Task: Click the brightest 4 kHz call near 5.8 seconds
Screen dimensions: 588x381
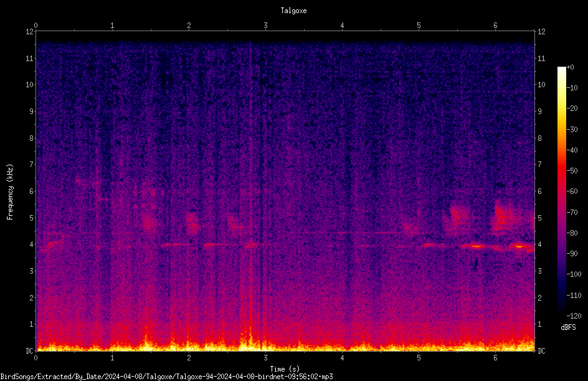Action: coord(477,246)
